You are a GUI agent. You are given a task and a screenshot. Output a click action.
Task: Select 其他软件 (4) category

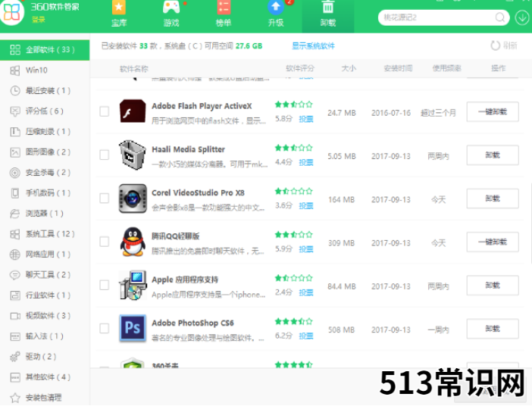[x=45, y=376]
